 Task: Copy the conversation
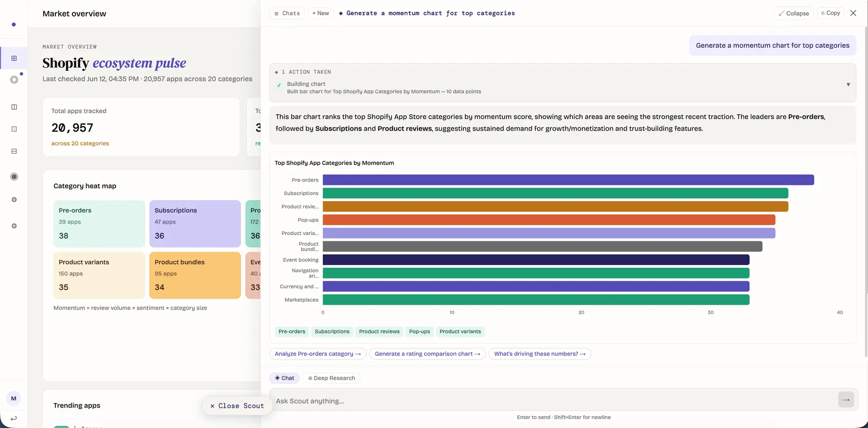(x=831, y=13)
